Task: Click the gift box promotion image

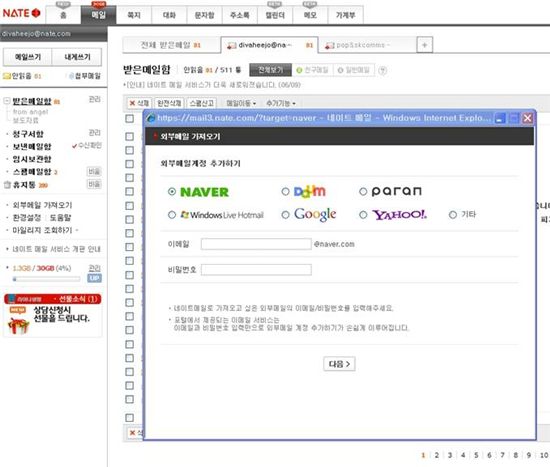Action: (x=19, y=325)
